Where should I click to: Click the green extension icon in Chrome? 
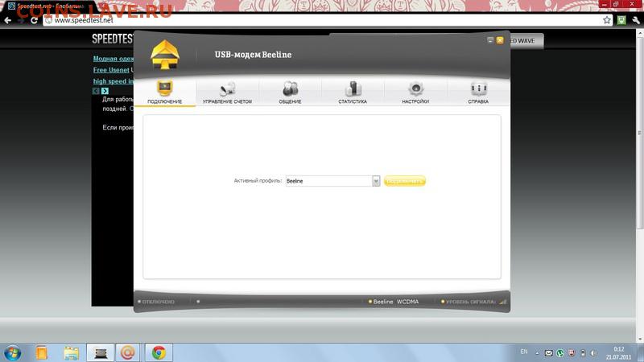621,20
